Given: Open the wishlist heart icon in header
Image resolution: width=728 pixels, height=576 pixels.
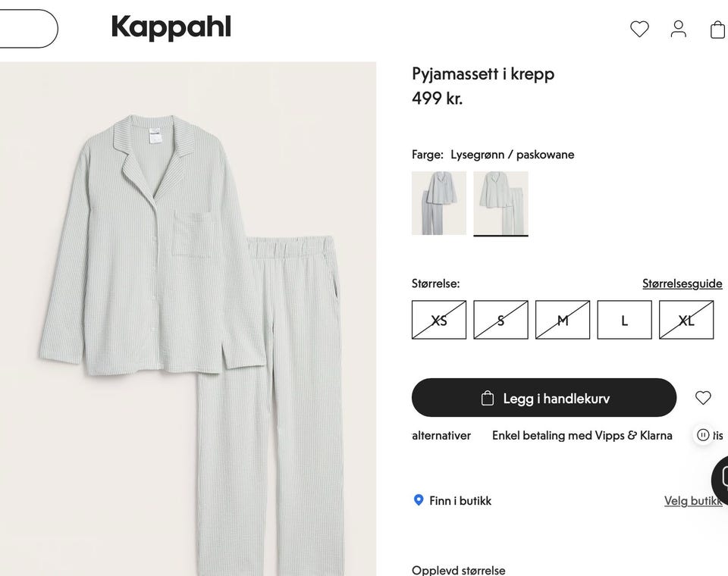Looking at the screenshot, I should tap(639, 30).
